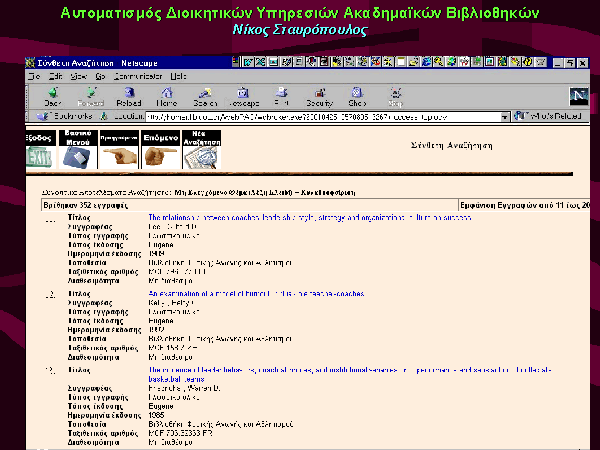Open the Security info button
Viewport: 600px width, 450px height.
coord(319,96)
